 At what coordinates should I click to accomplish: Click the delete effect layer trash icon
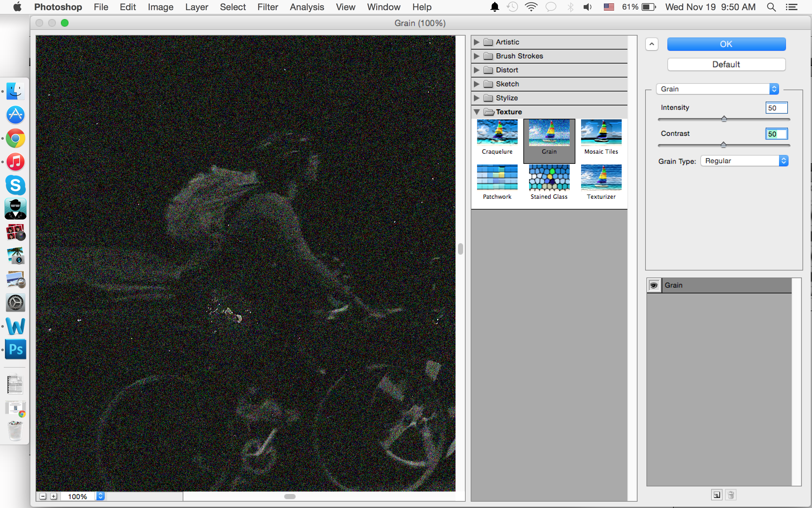(731, 495)
